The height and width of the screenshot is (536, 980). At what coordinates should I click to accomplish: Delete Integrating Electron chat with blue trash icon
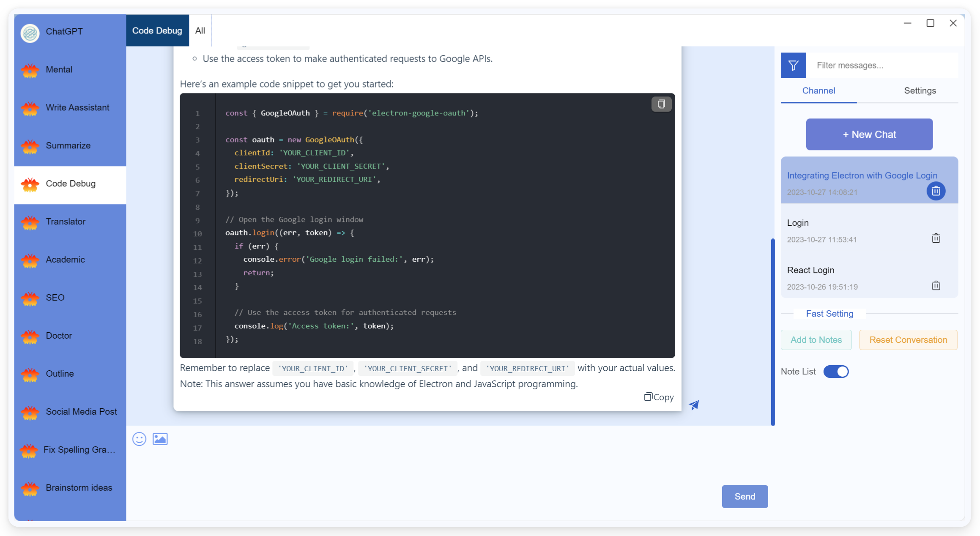point(936,191)
